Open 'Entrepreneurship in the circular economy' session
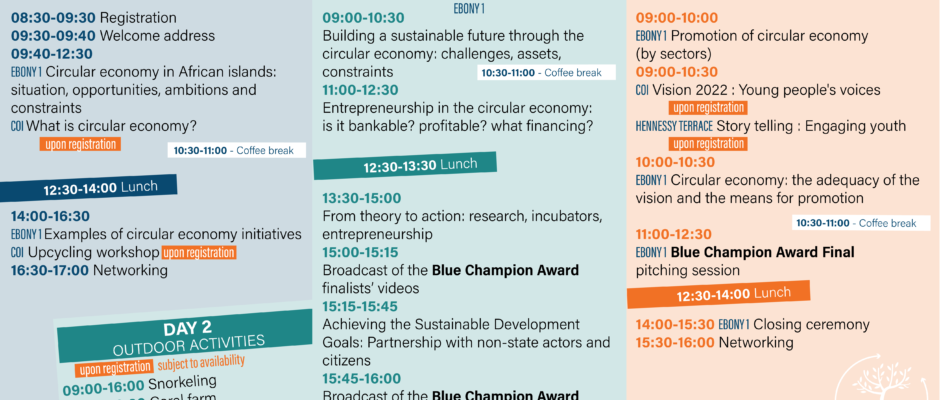 pyautogui.click(x=458, y=117)
